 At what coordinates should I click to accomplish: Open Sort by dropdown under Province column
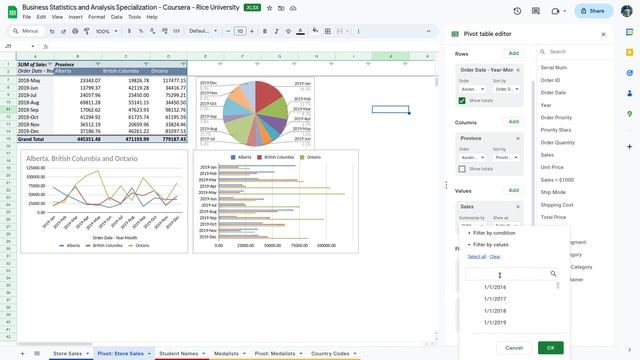click(x=507, y=157)
